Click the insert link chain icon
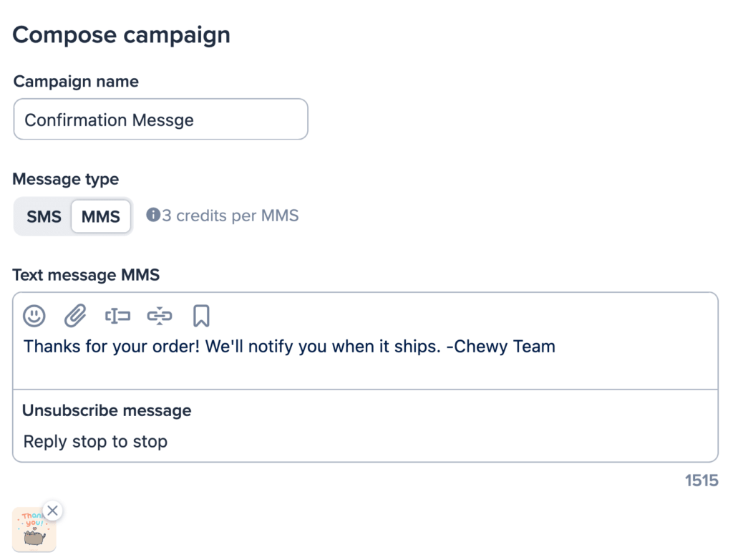Viewport: 733px width, 560px height. 160,315
